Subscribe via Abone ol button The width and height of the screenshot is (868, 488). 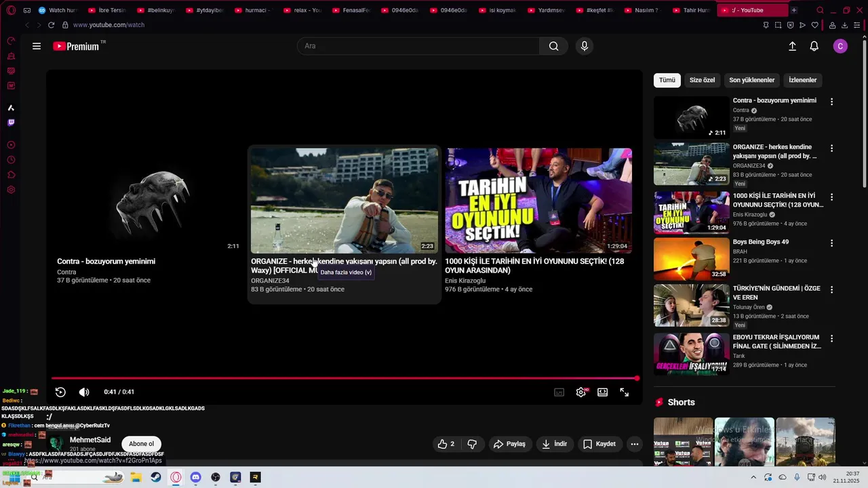pos(141,444)
